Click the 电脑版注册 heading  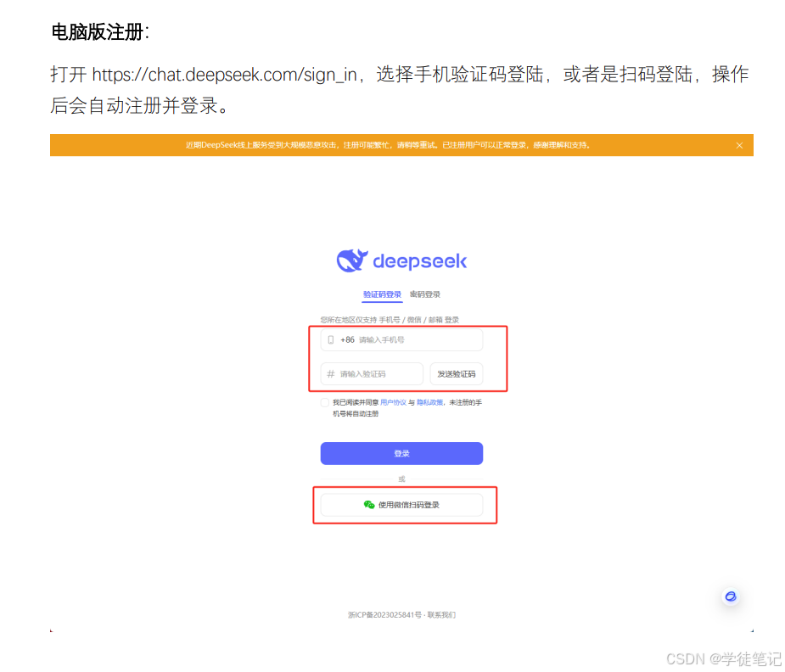pyautogui.click(x=100, y=32)
